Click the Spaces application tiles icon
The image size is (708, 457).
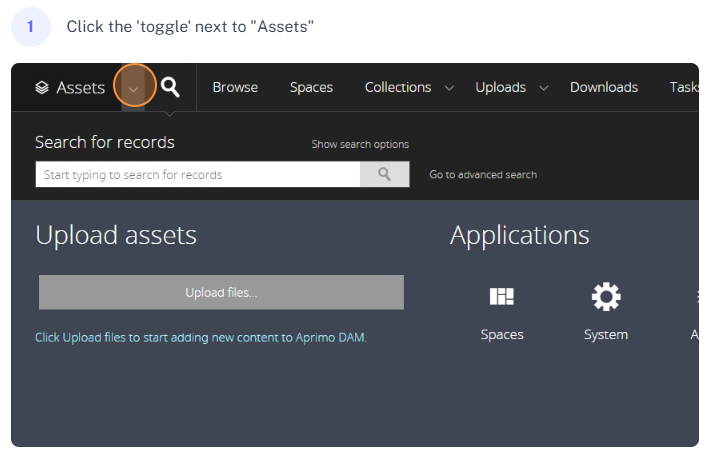(x=501, y=296)
